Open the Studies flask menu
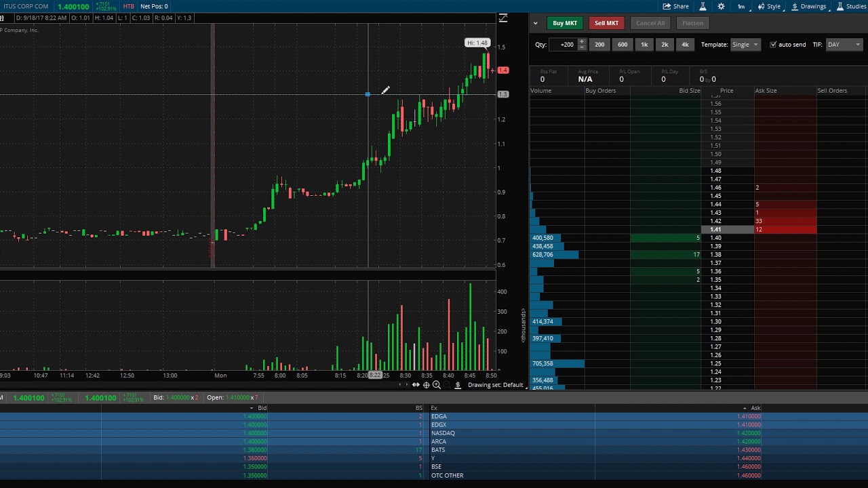The width and height of the screenshot is (868, 488). pyautogui.click(x=851, y=7)
